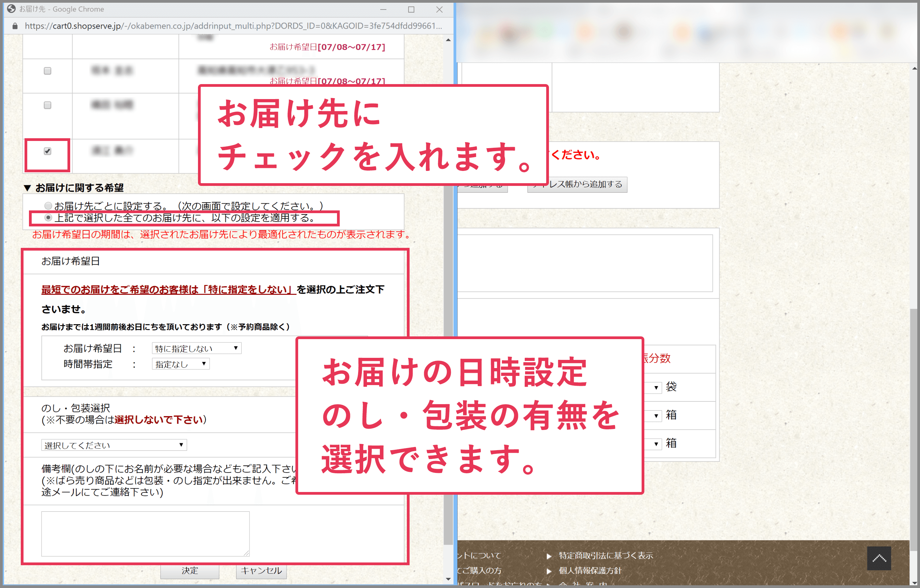920x588 pixels.
Task: Check the third recipient row checkbox
Action: point(47,106)
